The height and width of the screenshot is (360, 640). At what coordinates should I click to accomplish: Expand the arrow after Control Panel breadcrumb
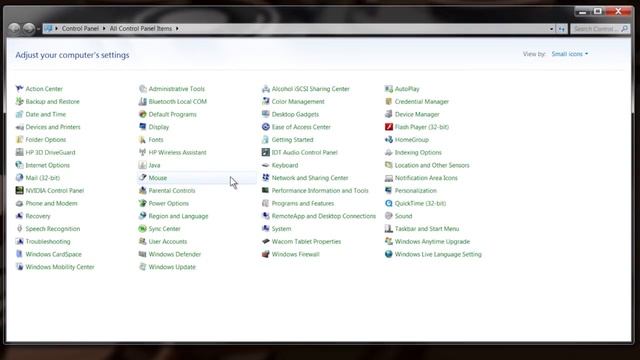[x=104, y=29]
